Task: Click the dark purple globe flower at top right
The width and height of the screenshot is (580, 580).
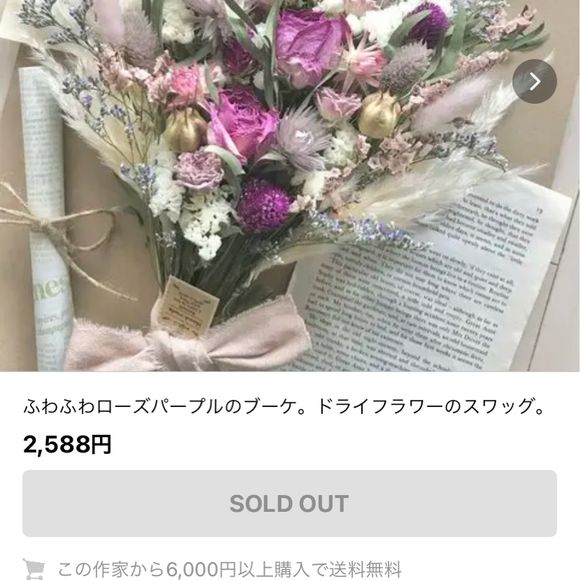Action: (x=429, y=24)
